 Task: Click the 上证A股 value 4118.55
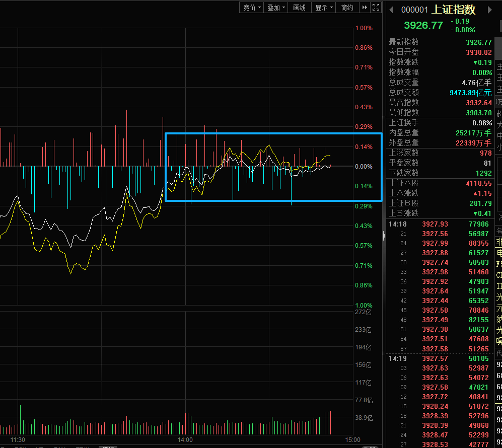(479, 183)
